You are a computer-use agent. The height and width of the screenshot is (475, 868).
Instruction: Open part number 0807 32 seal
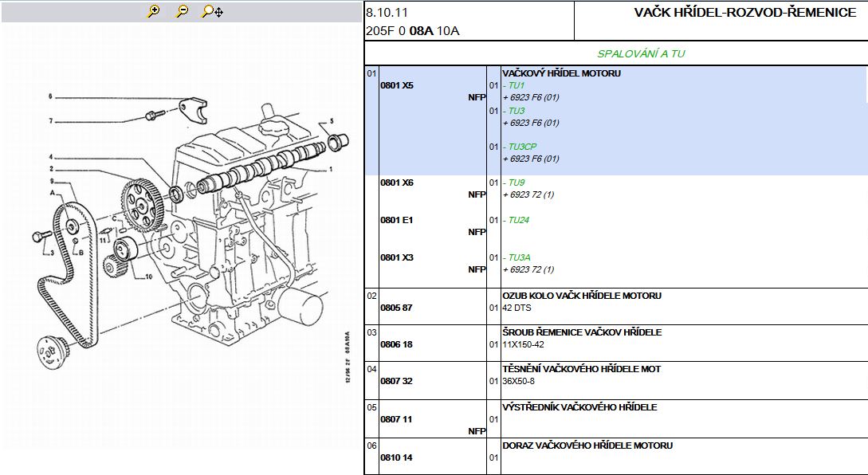point(396,381)
